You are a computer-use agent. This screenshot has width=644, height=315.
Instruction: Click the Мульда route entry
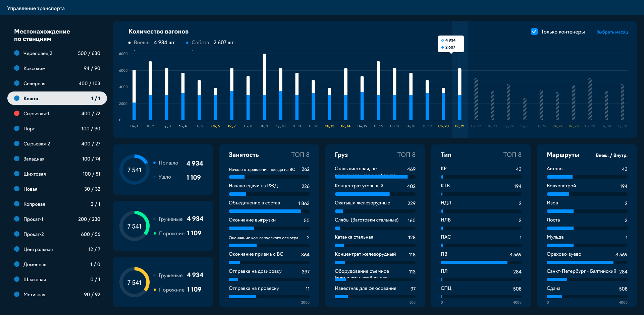click(587, 241)
